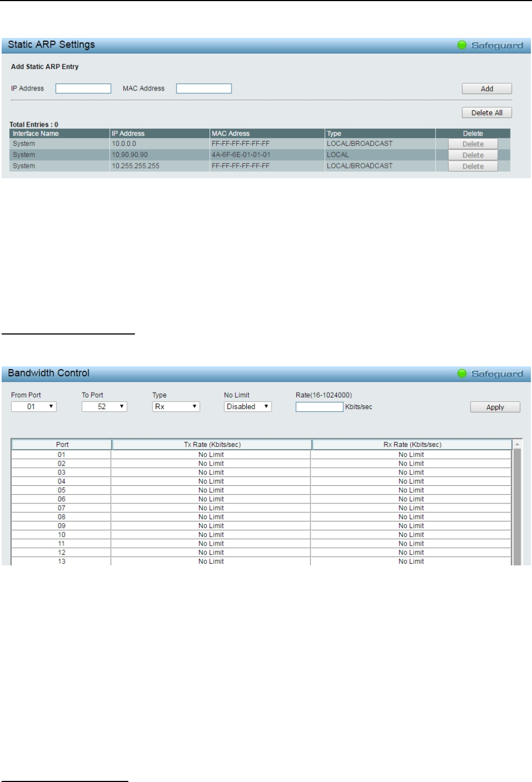The width and height of the screenshot is (532, 782).
Task: Click the Safeguard icon in Static ARP Settings
Action: coord(462,45)
